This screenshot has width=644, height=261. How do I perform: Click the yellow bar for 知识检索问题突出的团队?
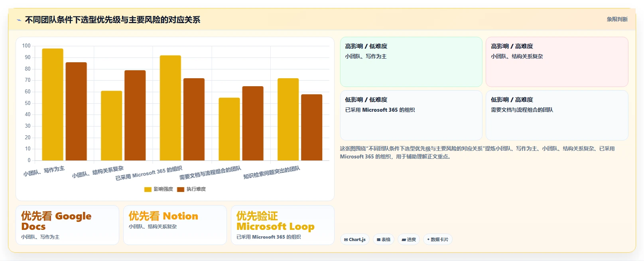point(288,119)
